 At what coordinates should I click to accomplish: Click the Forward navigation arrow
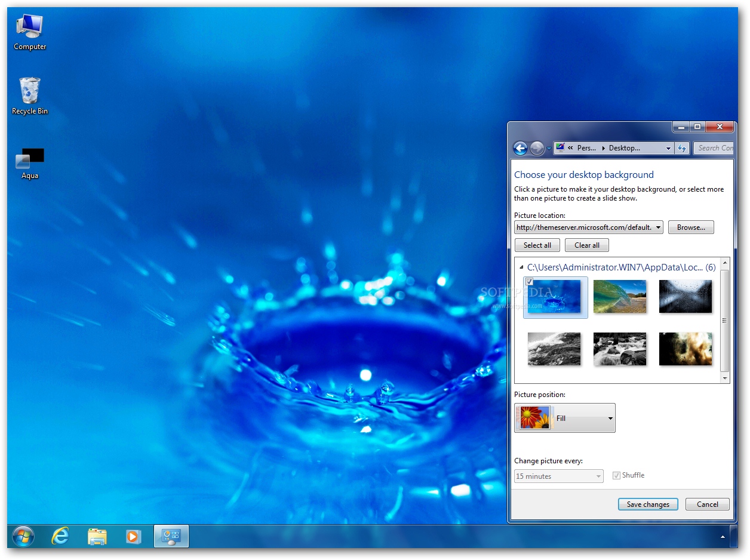pyautogui.click(x=537, y=148)
